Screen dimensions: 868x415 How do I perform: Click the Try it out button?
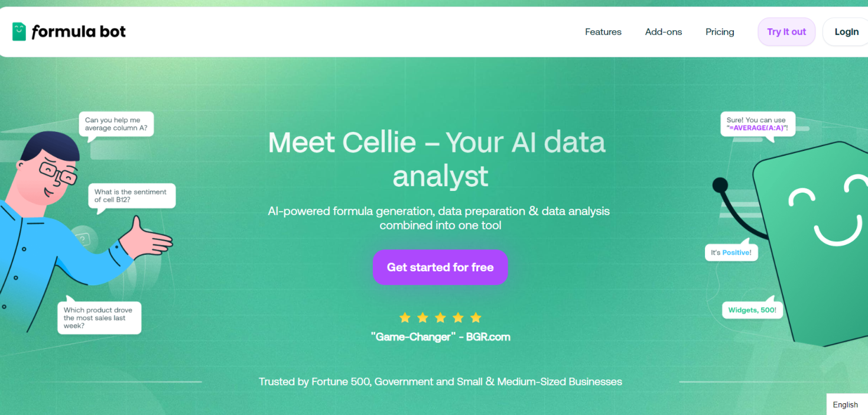coord(786,31)
